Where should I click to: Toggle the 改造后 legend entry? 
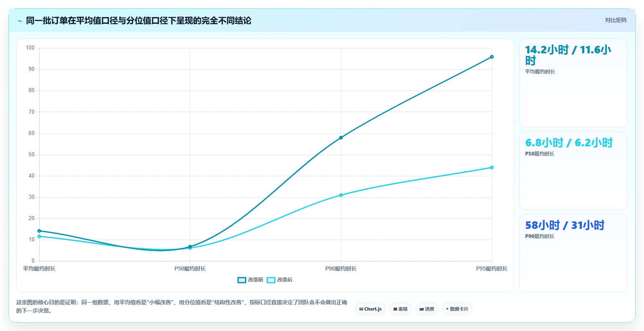[x=280, y=280]
